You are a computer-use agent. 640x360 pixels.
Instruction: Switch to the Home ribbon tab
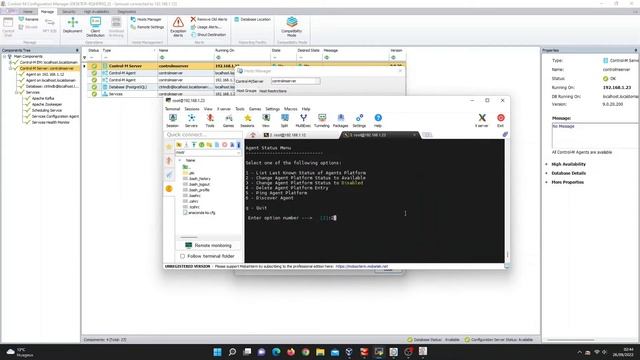[x=28, y=11]
